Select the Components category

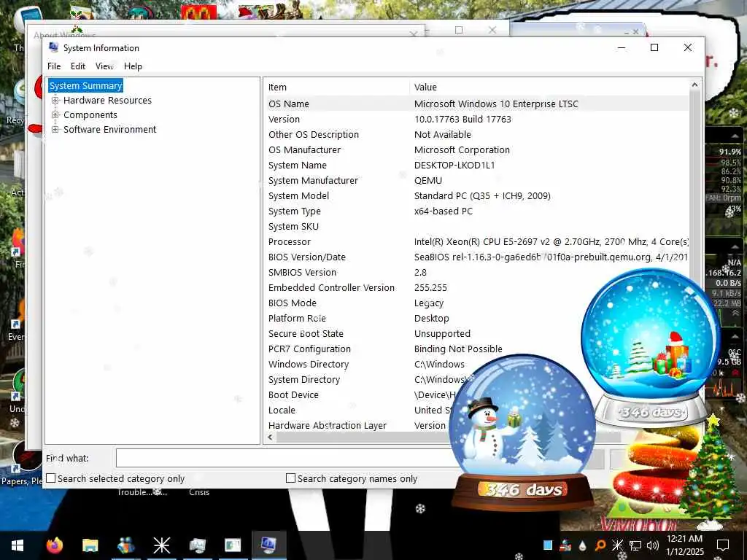(90, 114)
